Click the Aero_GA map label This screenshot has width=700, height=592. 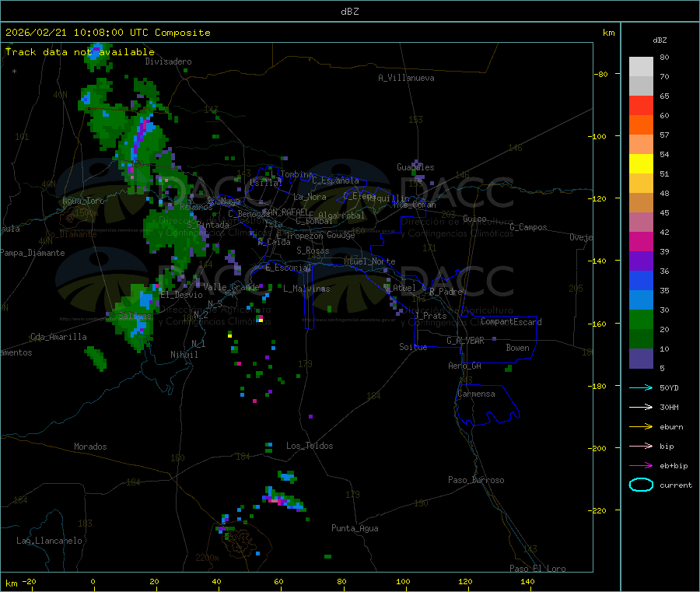pyautogui.click(x=465, y=366)
